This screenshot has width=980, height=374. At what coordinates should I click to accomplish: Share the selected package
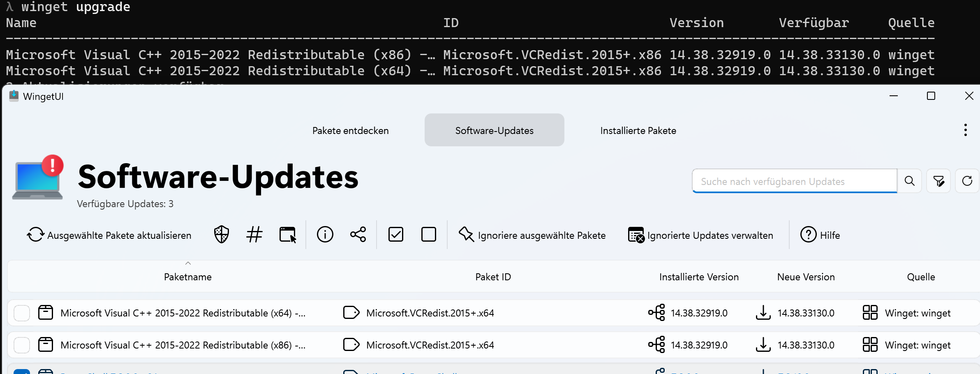pyautogui.click(x=358, y=235)
